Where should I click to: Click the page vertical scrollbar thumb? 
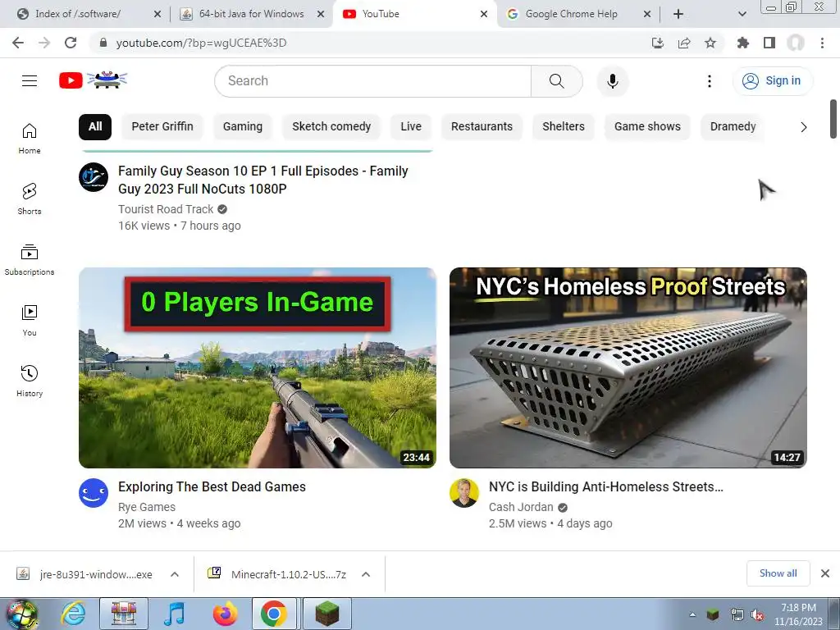point(833,119)
